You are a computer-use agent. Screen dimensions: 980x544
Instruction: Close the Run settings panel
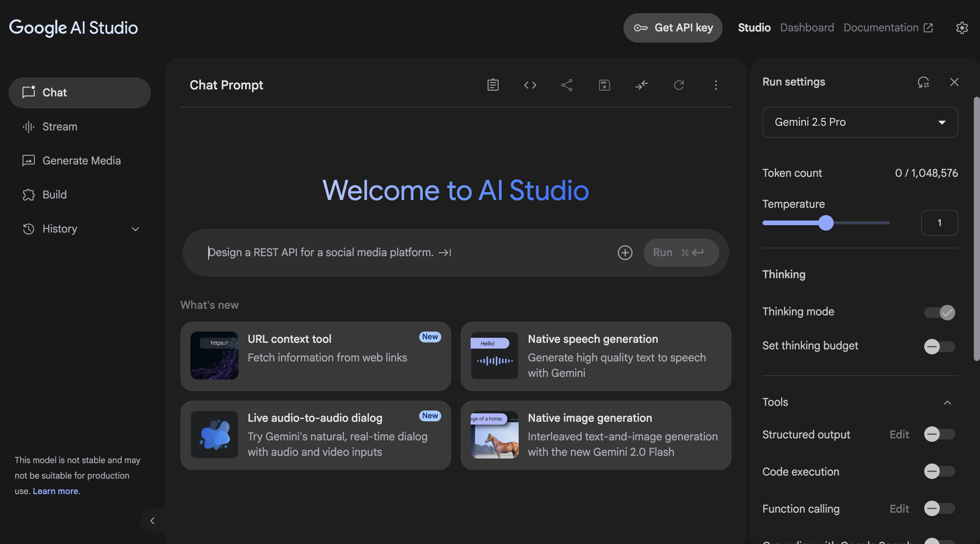954,82
